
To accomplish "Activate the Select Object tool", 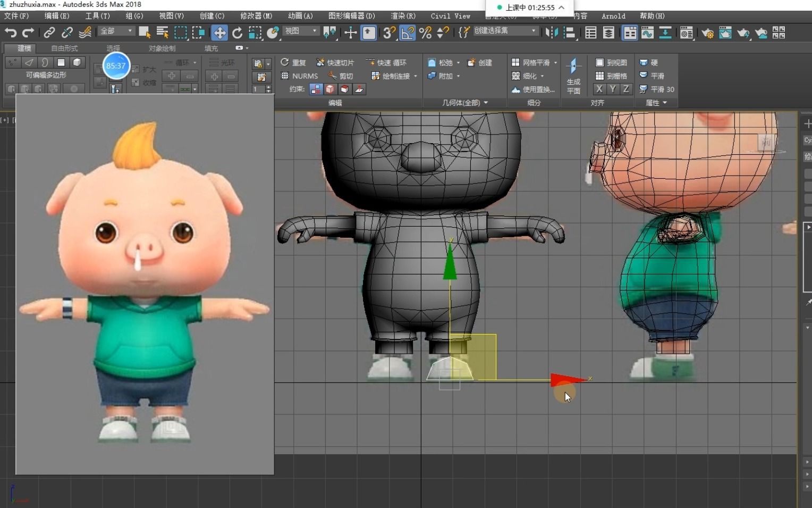I will coord(145,33).
